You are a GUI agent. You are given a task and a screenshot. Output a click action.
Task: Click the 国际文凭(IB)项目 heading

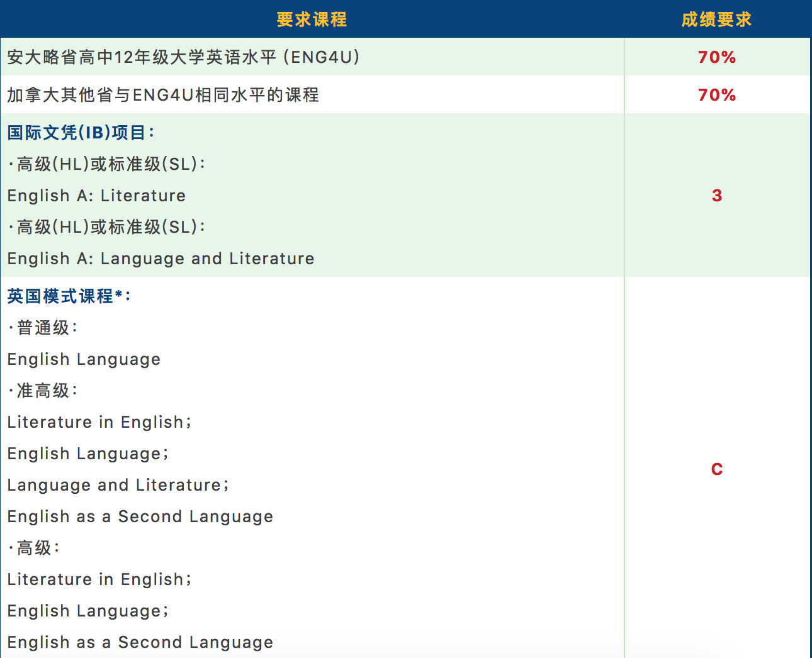81,133
